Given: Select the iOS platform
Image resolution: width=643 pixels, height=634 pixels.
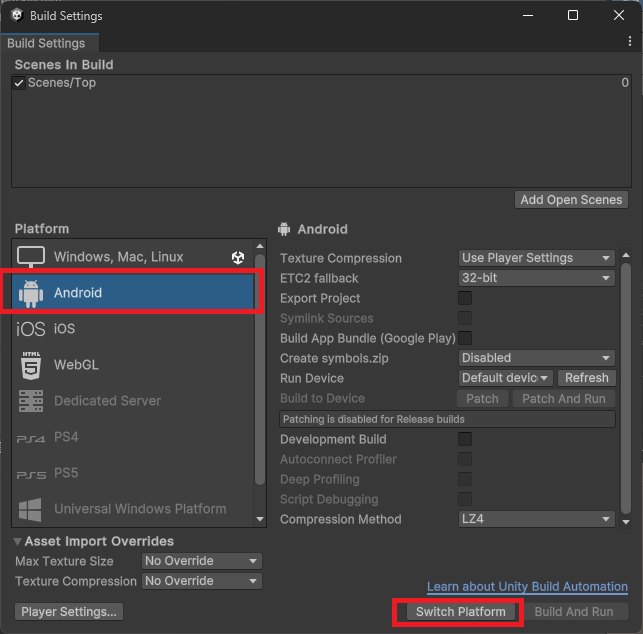Looking at the screenshot, I should (133, 329).
